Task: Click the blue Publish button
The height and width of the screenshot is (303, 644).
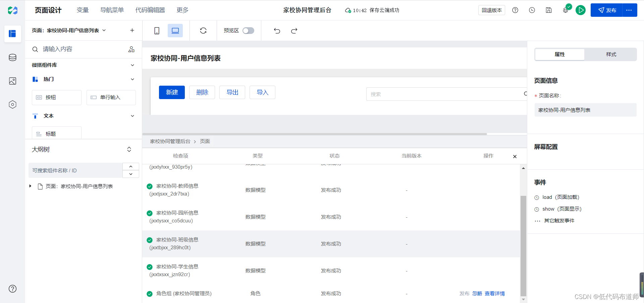Action: pyautogui.click(x=607, y=10)
